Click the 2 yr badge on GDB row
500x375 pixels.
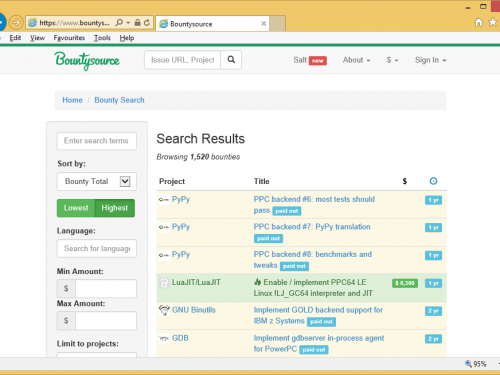coord(433,339)
